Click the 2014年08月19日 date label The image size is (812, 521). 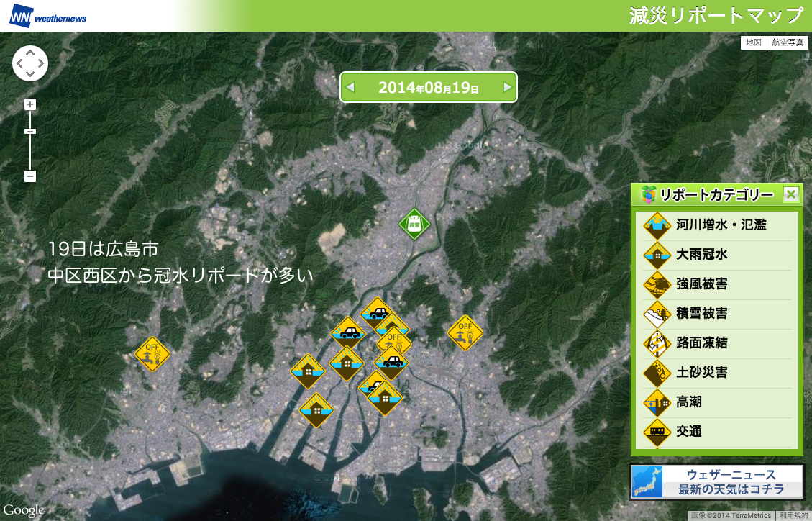click(428, 88)
